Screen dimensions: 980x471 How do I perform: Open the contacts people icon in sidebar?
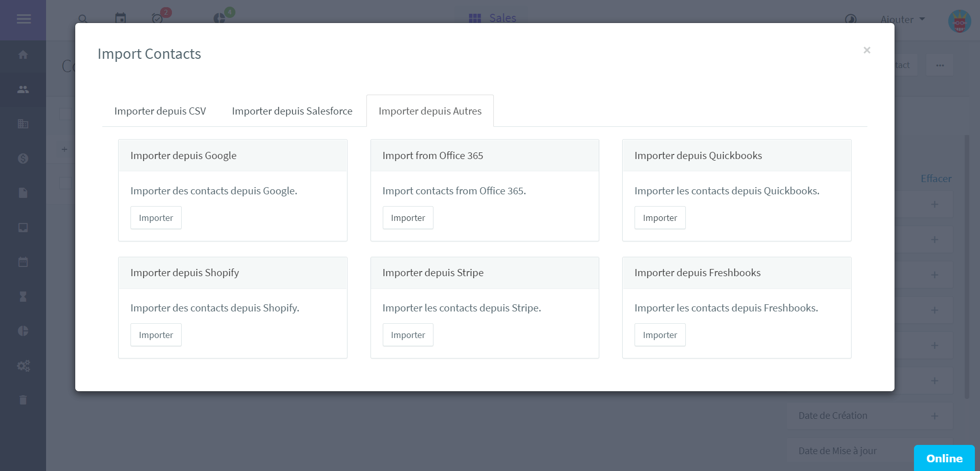coord(23,89)
